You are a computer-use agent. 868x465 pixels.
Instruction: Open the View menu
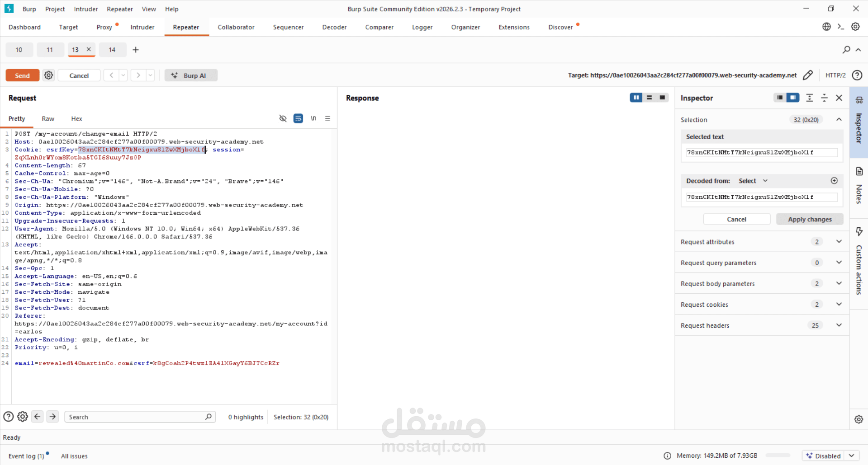(x=149, y=9)
